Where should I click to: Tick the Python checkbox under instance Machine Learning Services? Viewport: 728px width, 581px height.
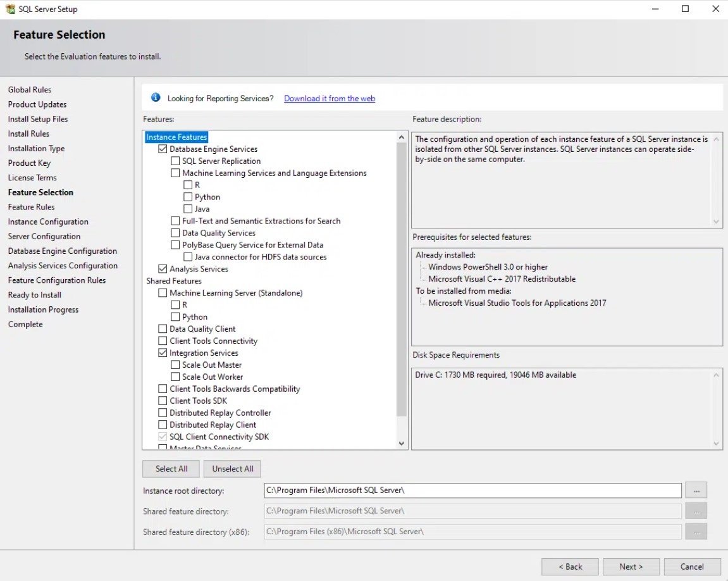coord(188,197)
